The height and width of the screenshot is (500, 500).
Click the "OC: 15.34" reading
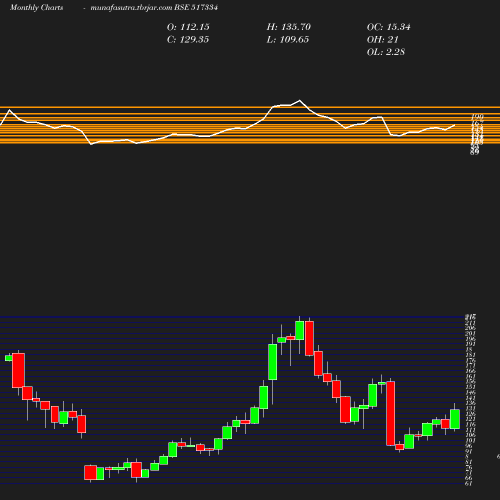[389, 27]
